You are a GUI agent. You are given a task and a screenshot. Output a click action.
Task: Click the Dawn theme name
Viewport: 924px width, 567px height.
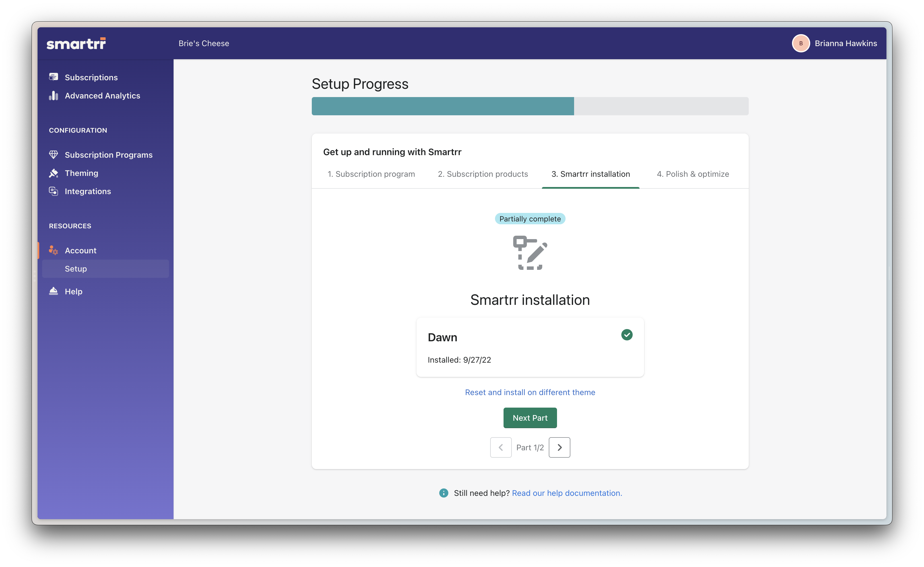(x=442, y=337)
